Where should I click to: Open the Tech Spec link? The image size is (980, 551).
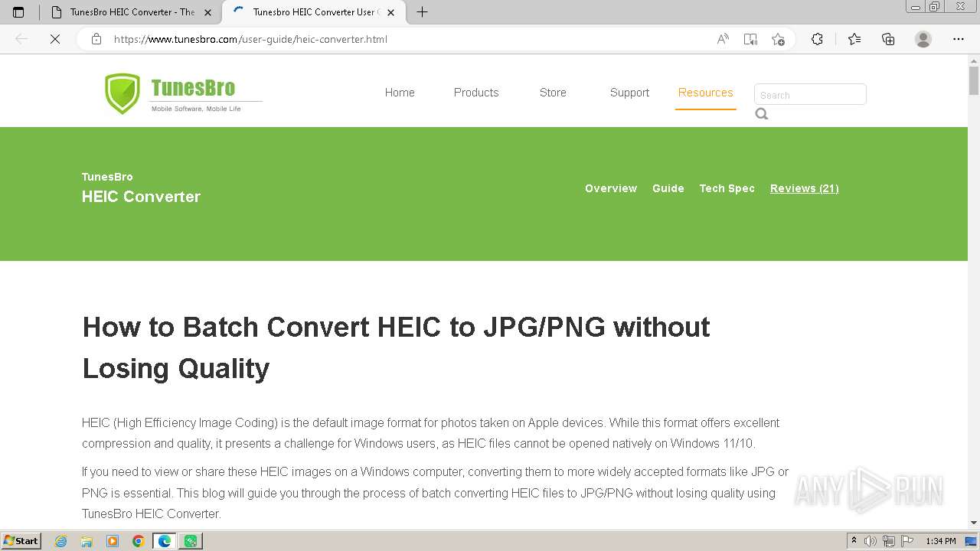tap(727, 188)
